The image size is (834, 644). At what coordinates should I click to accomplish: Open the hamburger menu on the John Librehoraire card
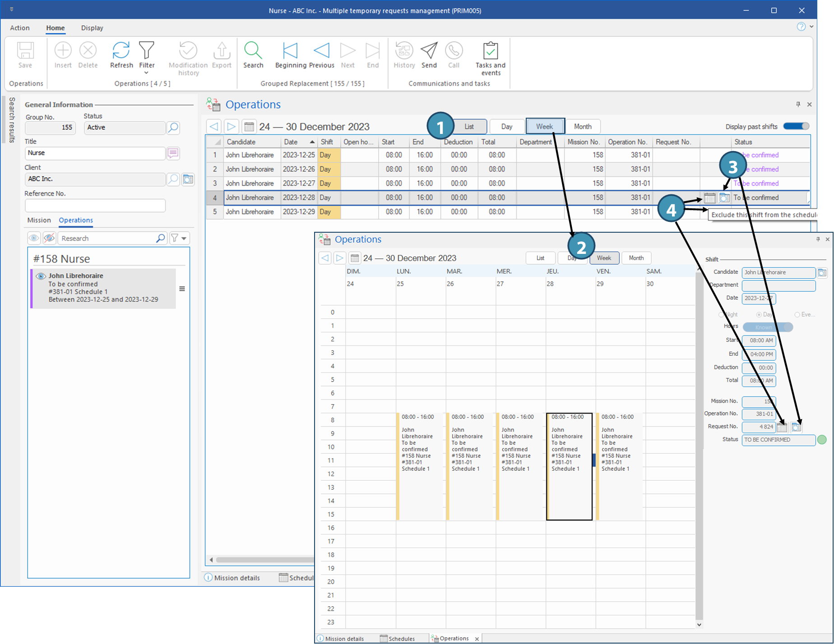point(182,289)
